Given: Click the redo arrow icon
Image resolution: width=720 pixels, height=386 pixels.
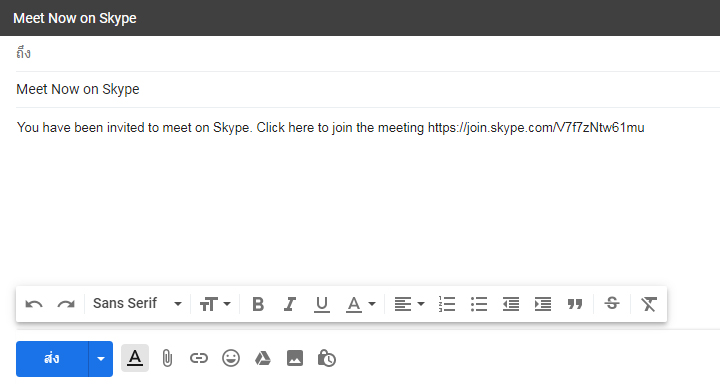Looking at the screenshot, I should click(x=66, y=304).
